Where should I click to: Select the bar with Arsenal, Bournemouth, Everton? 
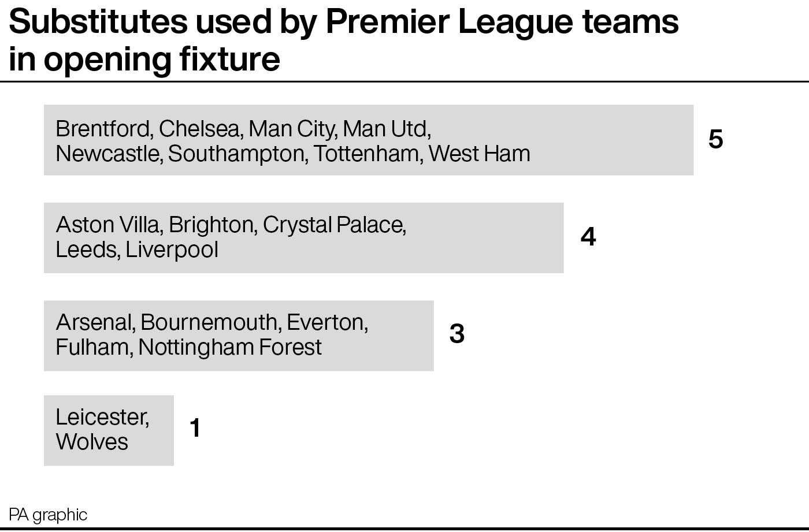(239, 336)
